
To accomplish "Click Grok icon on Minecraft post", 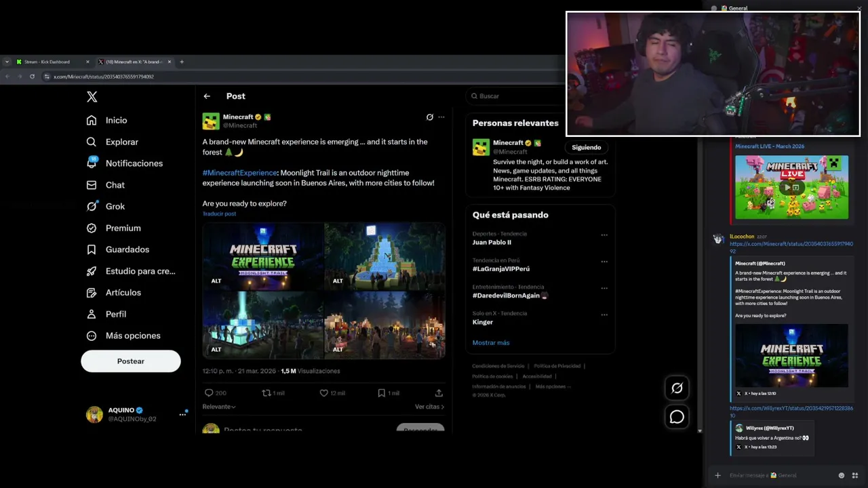I will coord(429,117).
